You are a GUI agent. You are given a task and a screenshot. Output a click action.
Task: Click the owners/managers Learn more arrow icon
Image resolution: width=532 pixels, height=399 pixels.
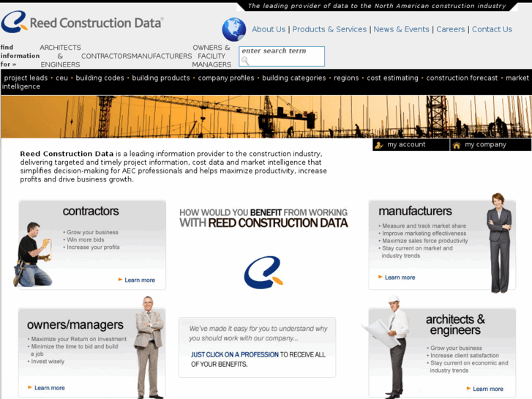coord(30,387)
